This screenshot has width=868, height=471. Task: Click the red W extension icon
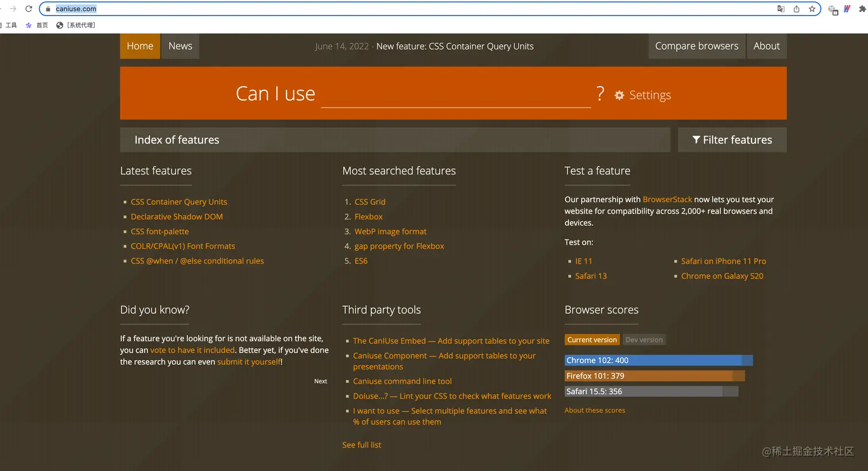click(x=847, y=9)
